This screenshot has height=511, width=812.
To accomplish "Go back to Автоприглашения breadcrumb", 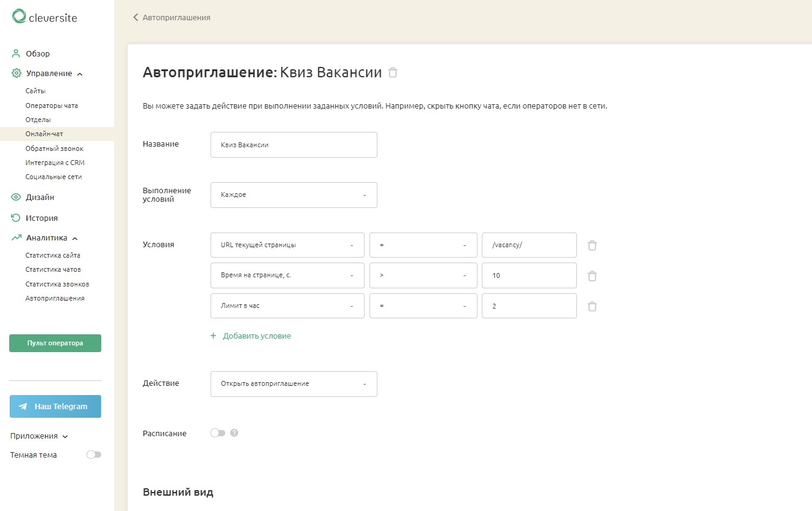I will (176, 18).
